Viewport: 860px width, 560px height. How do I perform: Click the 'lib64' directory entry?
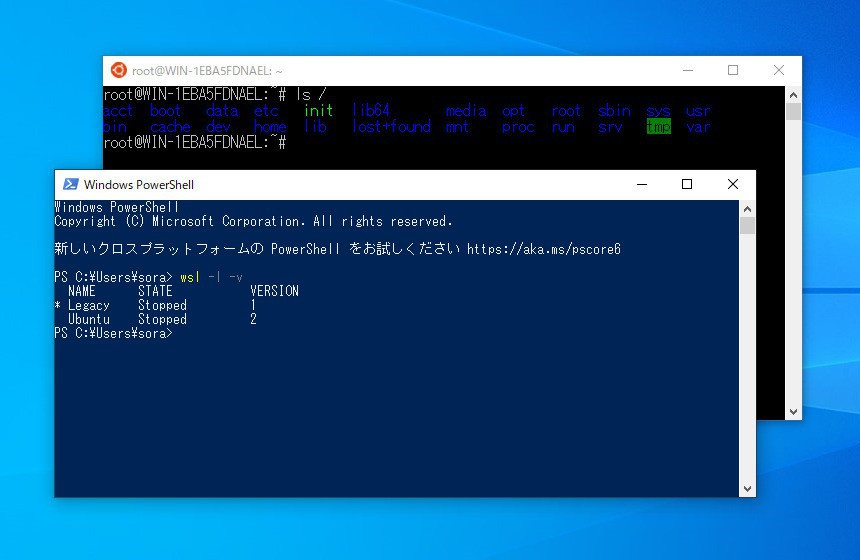pos(371,110)
